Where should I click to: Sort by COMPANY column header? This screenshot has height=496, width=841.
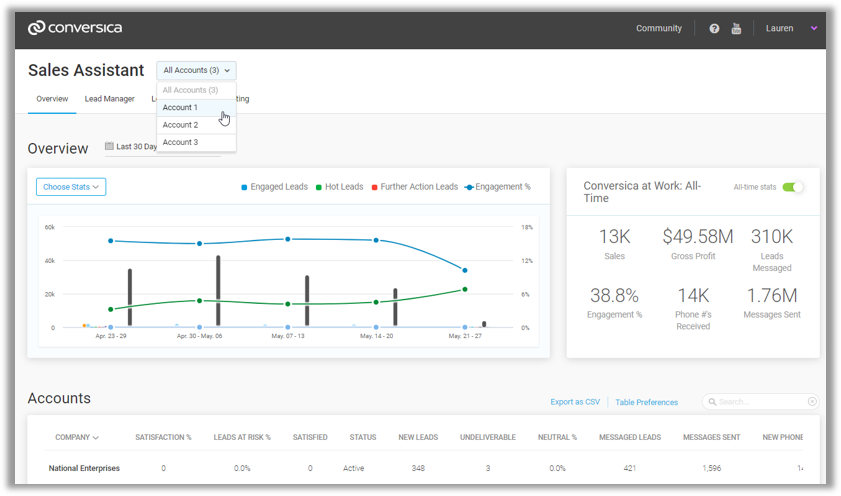77,437
